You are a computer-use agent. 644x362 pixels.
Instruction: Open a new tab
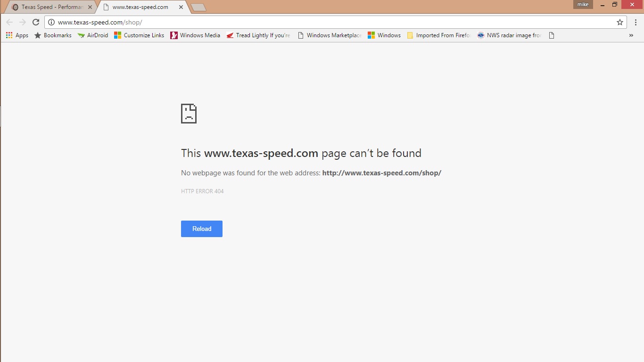click(x=198, y=7)
